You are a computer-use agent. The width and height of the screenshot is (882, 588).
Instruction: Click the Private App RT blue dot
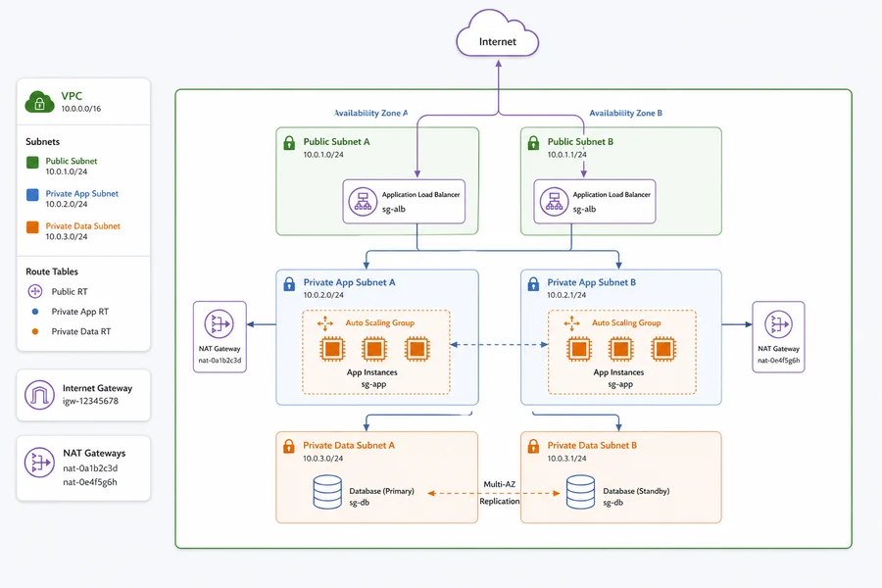click(35, 312)
